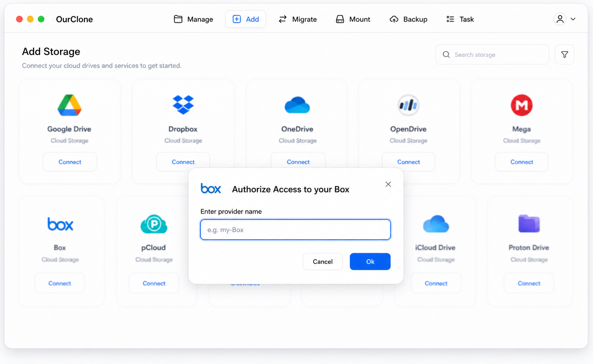
Task: Connect Mega storage
Action: pyautogui.click(x=522, y=162)
